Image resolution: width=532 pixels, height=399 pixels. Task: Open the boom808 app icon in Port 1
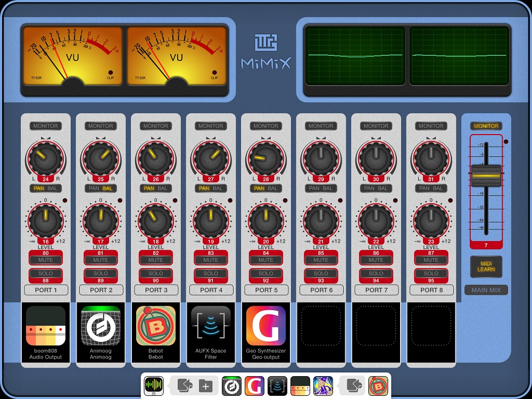(46, 326)
